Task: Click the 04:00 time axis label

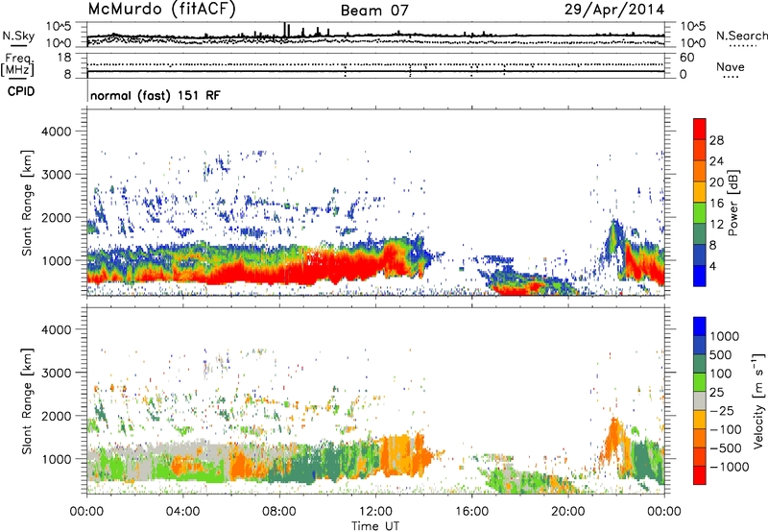Action: point(182,512)
